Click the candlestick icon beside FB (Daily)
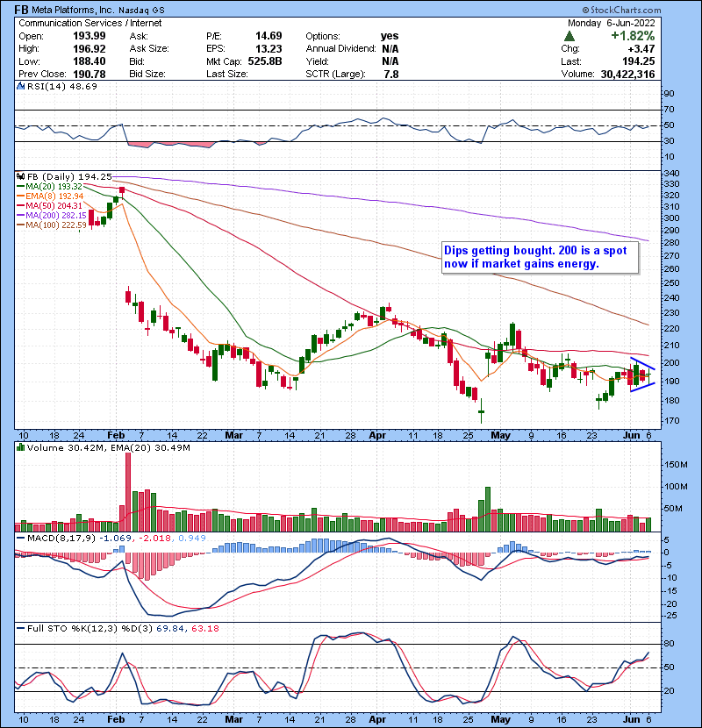Image resolution: width=702 pixels, height=728 pixels. (21, 176)
